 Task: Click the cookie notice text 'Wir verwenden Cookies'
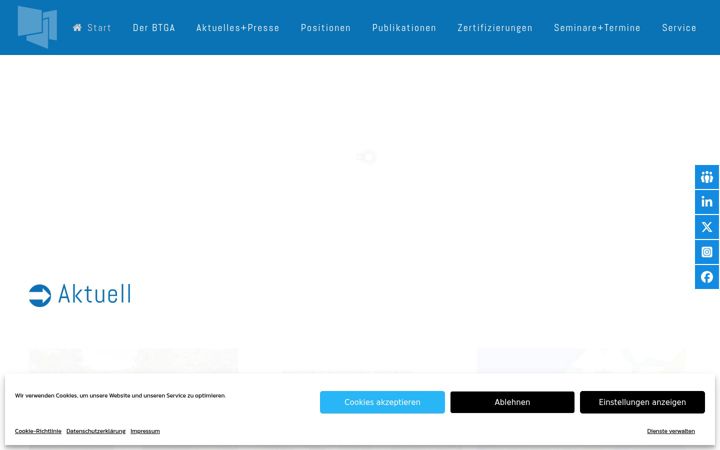[120, 395]
